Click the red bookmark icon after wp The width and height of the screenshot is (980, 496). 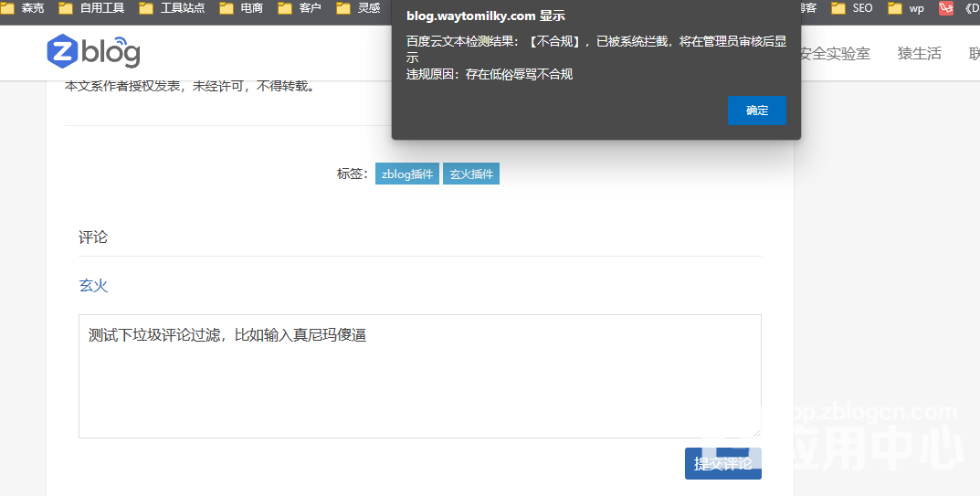pos(946,8)
